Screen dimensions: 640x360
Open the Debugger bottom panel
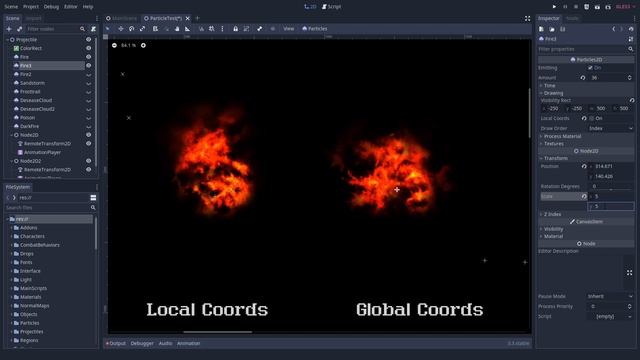142,343
